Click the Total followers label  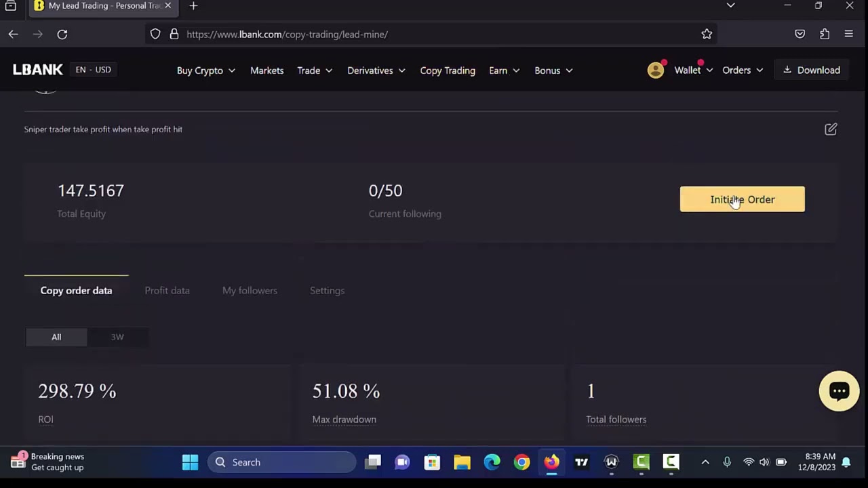tap(616, 420)
